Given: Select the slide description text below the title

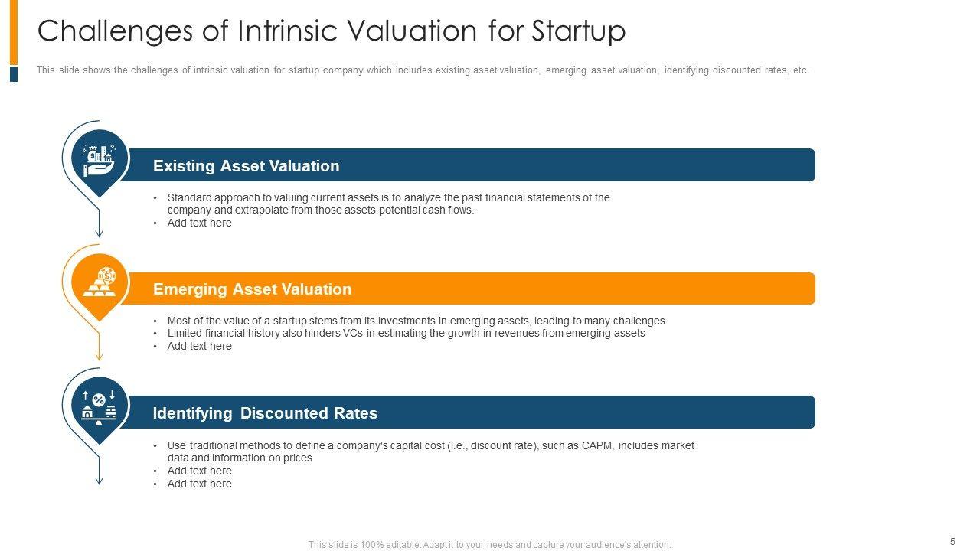Looking at the screenshot, I should (423, 70).
